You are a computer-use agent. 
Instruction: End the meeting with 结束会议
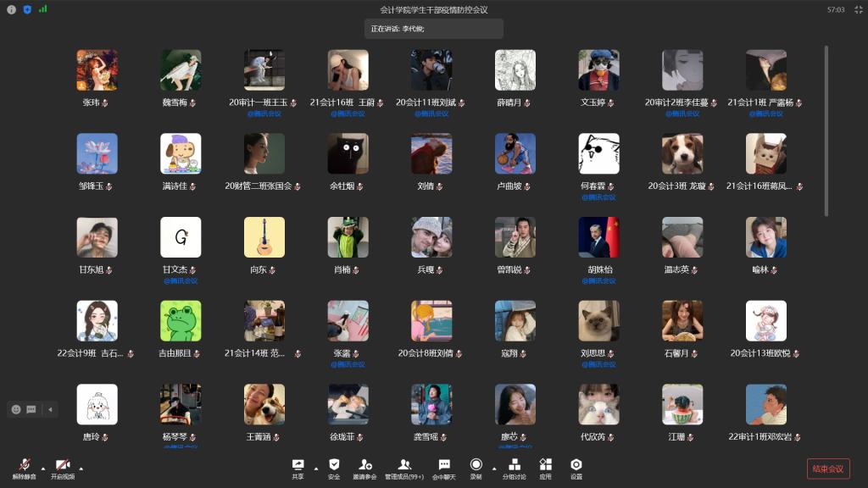point(827,469)
